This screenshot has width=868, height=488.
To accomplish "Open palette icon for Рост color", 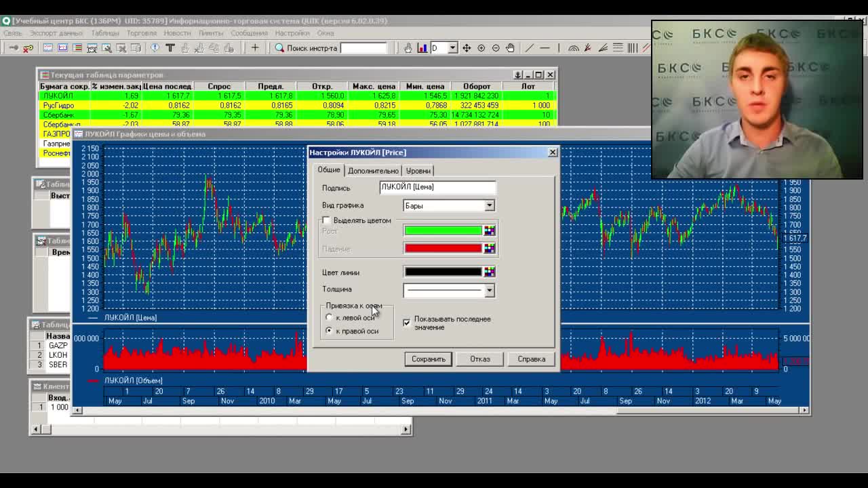I will pos(490,231).
